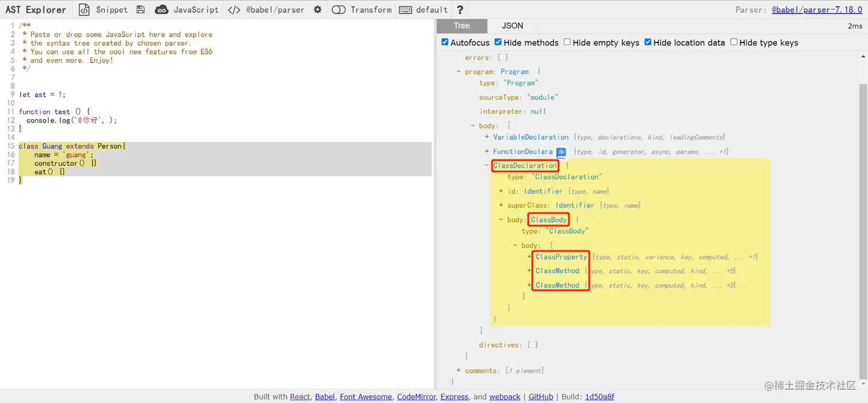Click the 2ms parse time label
The width and height of the screenshot is (868, 403).
(855, 26)
